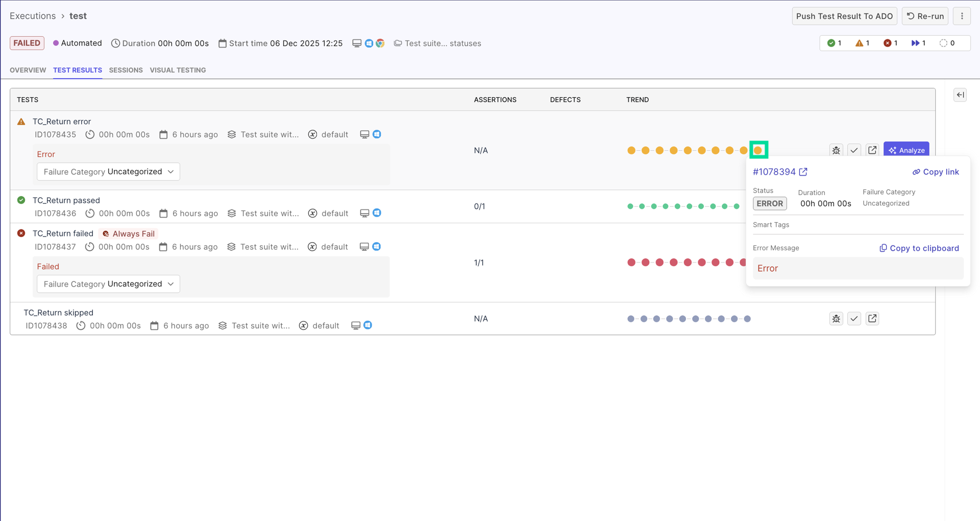Click the Executions breadcrumb link
Viewport: 980px width, 521px height.
pyautogui.click(x=33, y=16)
